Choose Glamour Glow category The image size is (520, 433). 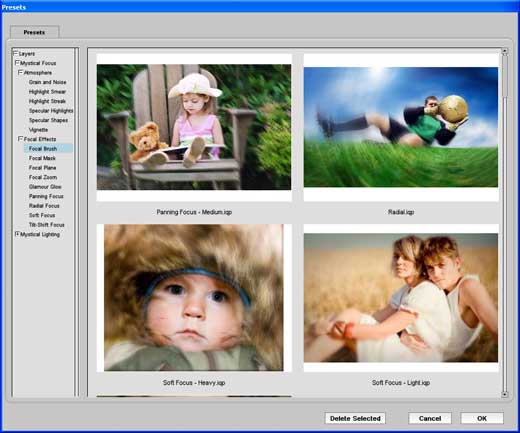tap(45, 187)
